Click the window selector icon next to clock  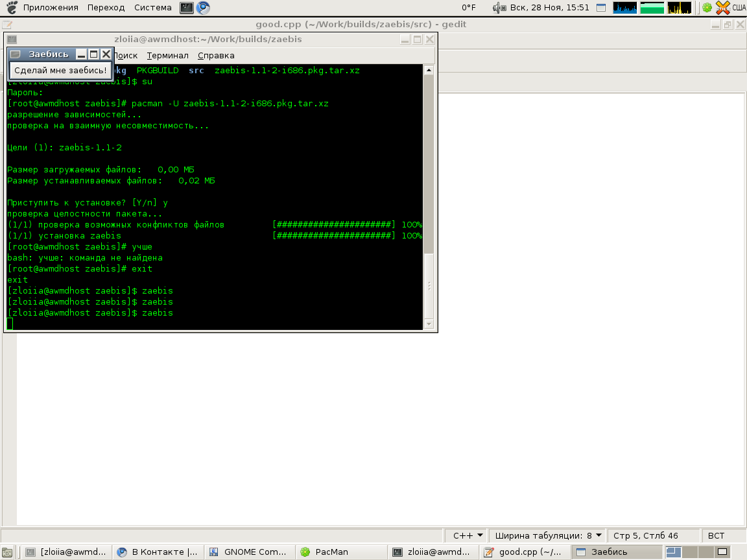601,8
